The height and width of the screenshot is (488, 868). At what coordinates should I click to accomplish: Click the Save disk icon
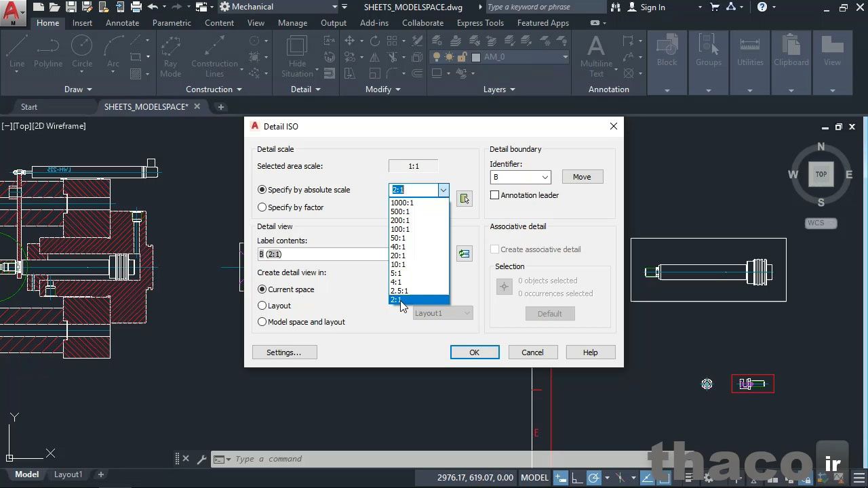tap(71, 7)
